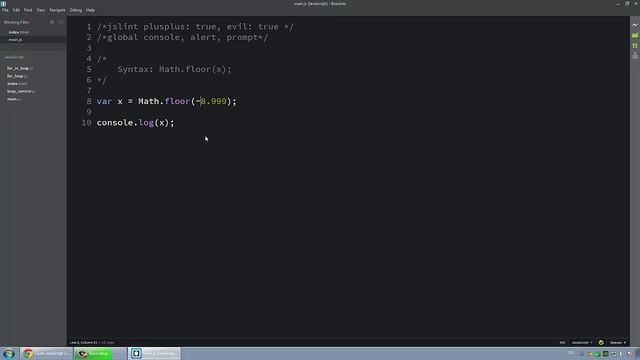The width and height of the screenshot is (640, 360).
Task: Open the Working Files settings gear icon
Action: pos(52,22)
